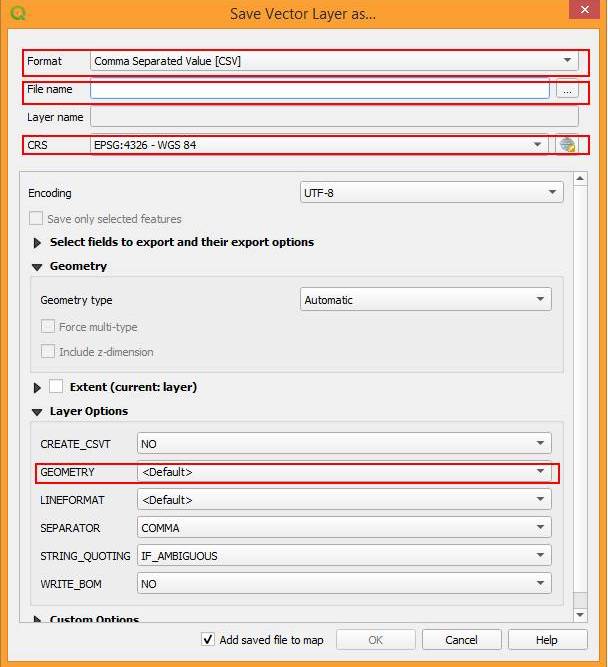
Task: Open the Encoding UTF-8 dropdown
Action: tap(431, 193)
